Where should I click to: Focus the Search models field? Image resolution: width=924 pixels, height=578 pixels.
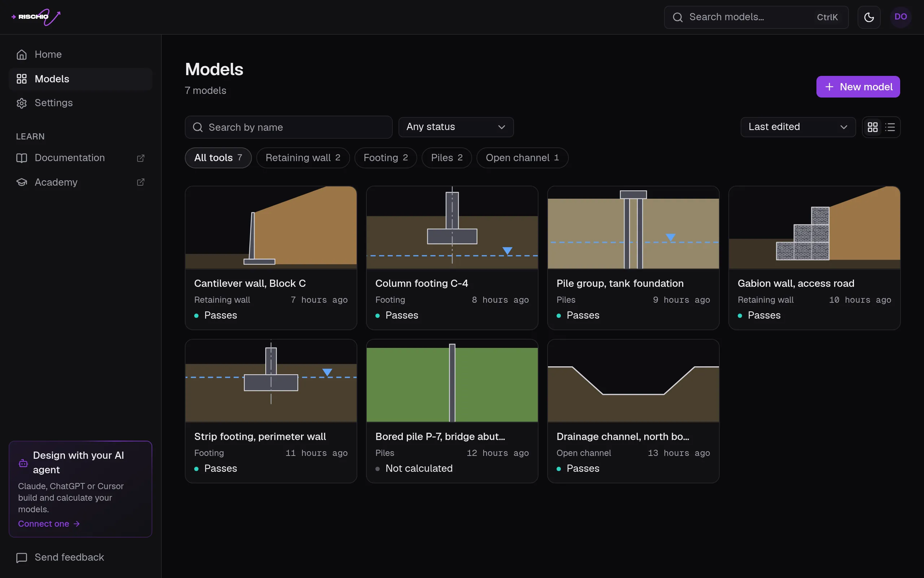click(x=756, y=17)
